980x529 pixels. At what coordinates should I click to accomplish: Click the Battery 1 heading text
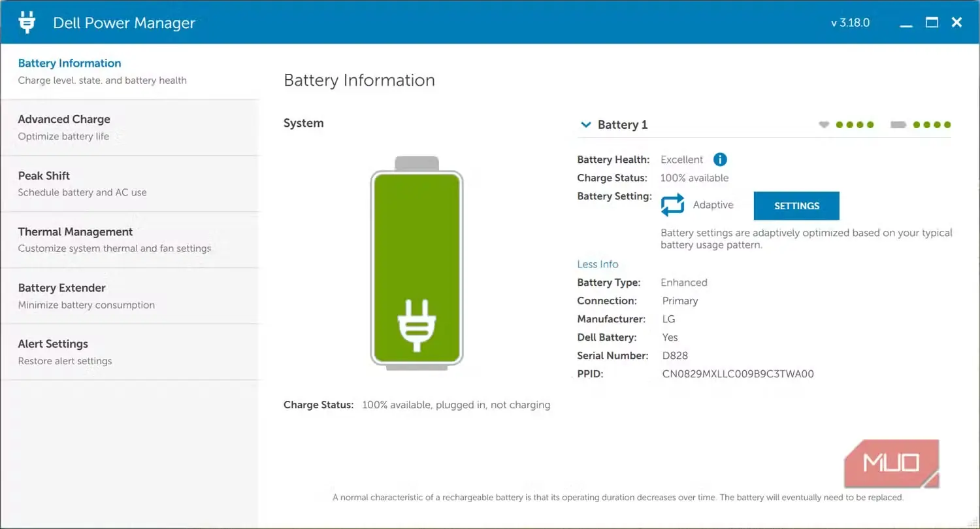coord(623,125)
